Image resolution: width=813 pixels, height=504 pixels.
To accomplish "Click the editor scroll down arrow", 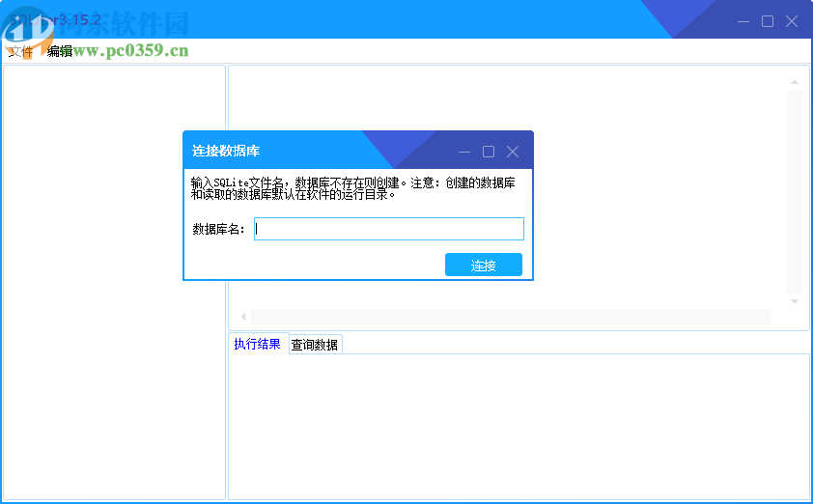I will tap(795, 300).
